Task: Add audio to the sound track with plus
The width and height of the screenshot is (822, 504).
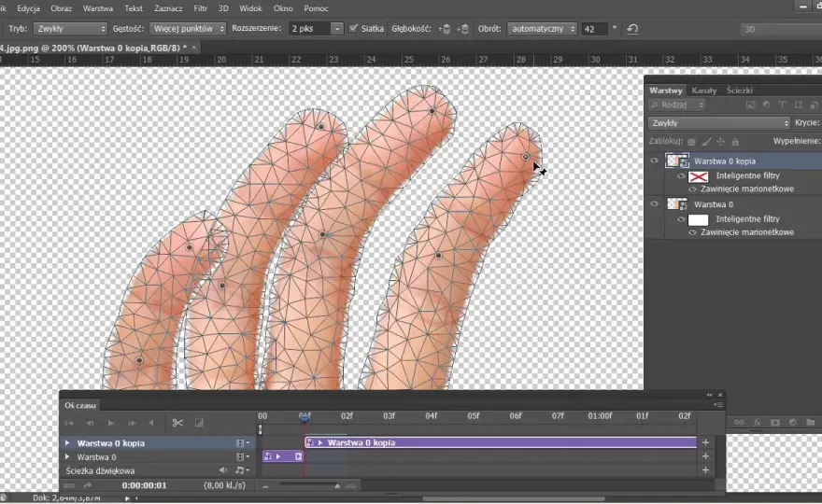Action: [x=705, y=470]
